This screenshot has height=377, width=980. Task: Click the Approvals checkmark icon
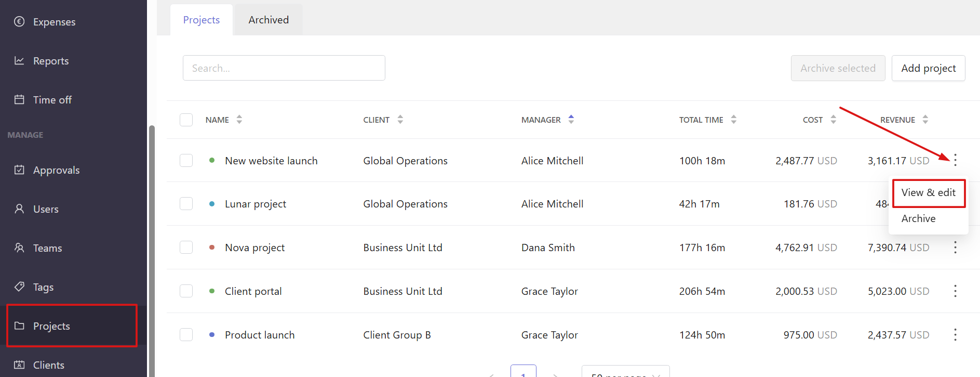[x=19, y=170]
